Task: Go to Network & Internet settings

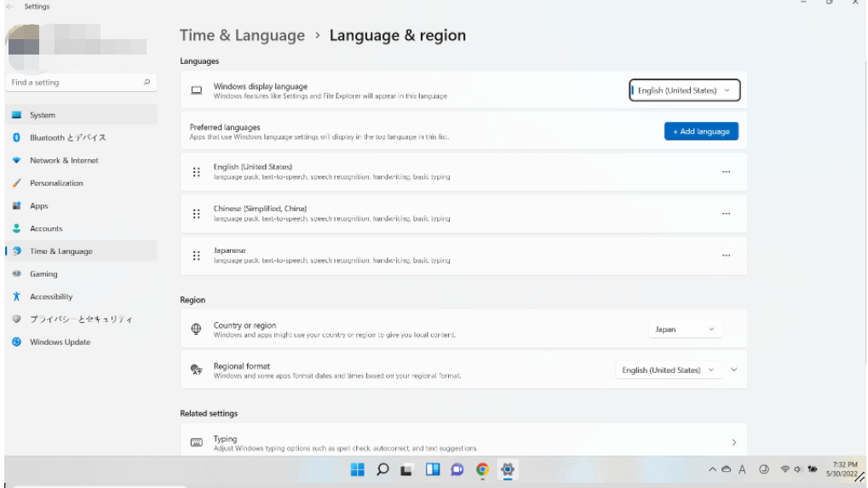Action: (x=81, y=160)
